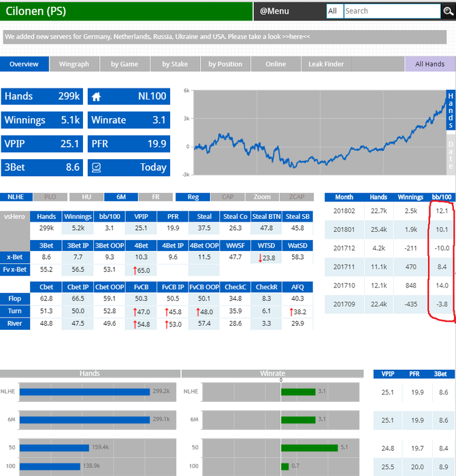The height and width of the screenshot is (476, 456).
Task: Focus the Search input field
Action: click(392, 12)
